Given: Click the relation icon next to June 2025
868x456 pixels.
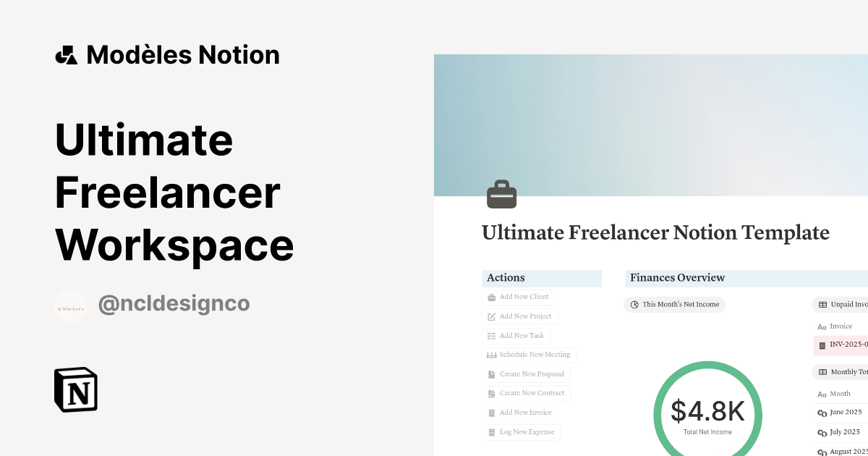Looking at the screenshot, I should point(822,412).
